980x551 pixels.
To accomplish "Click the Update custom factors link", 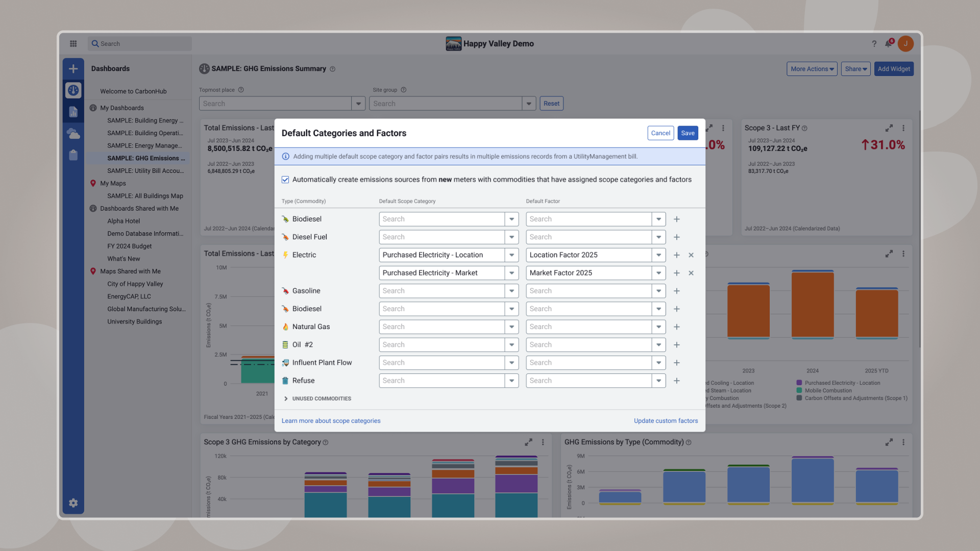I will point(666,421).
